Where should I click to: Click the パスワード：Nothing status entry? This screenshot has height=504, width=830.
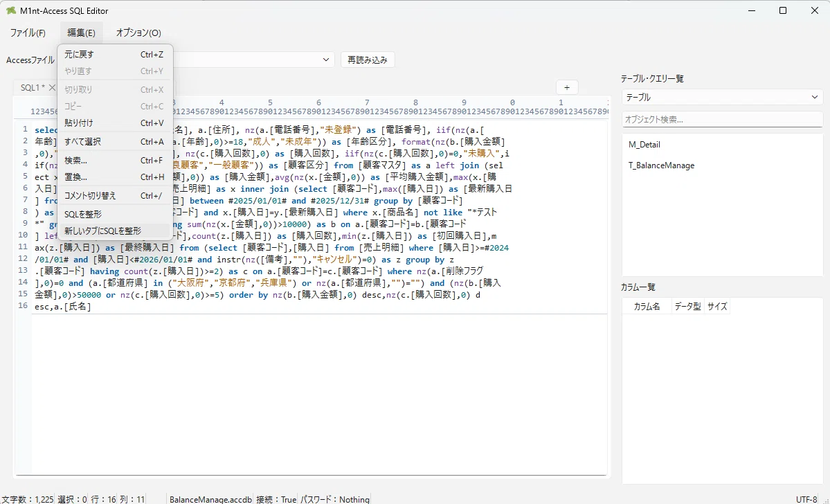coord(335,499)
